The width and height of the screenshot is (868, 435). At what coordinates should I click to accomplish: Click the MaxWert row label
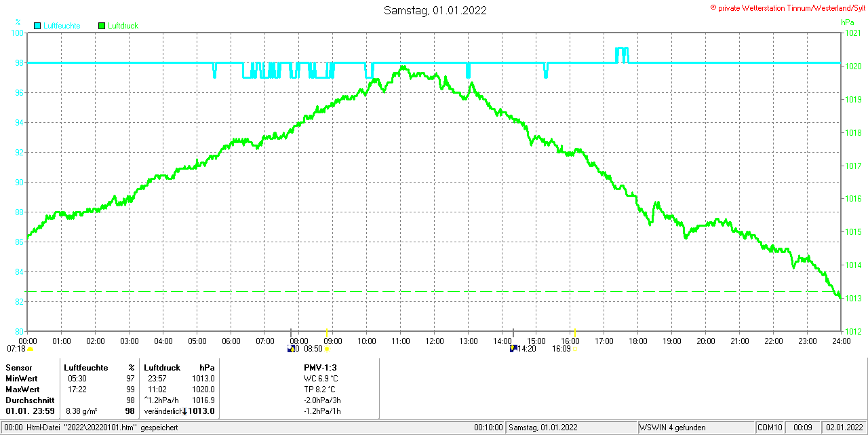22,390
